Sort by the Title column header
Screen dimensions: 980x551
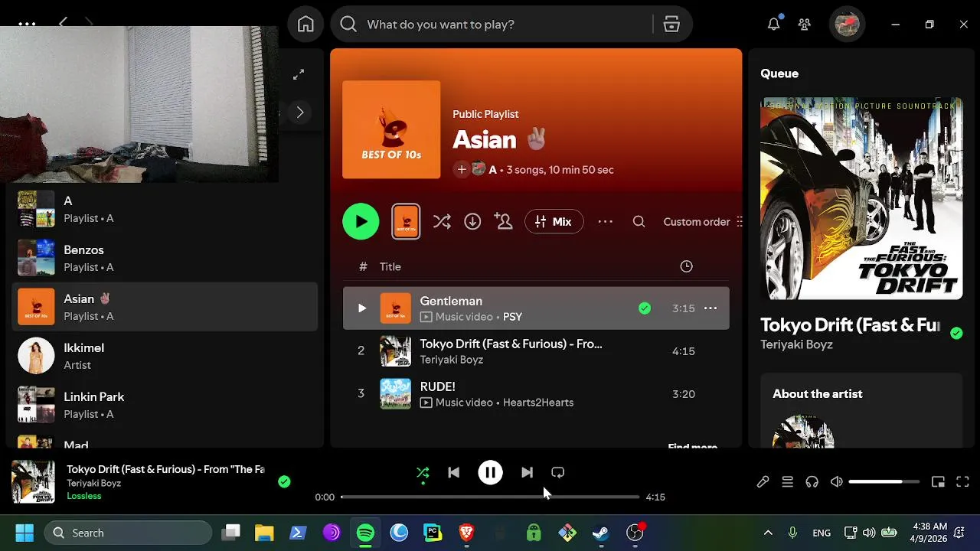tap(390, 266)
